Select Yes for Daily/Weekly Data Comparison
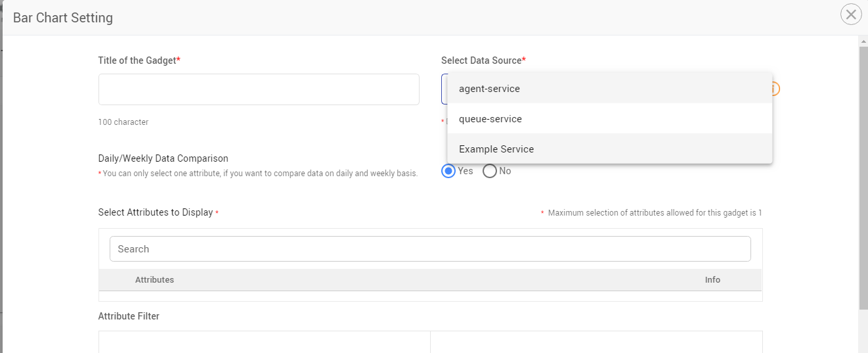The width and height of the screenshot is (868, 353). [448, 171]
